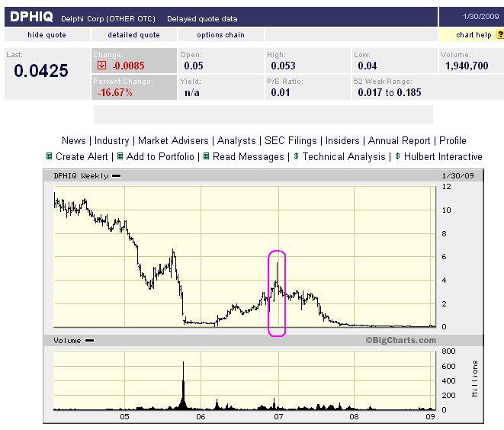The image size is (504, 430).
Task: Click the tallest volume spike bar
Action: pyautogui.click(x=183, y=386)
